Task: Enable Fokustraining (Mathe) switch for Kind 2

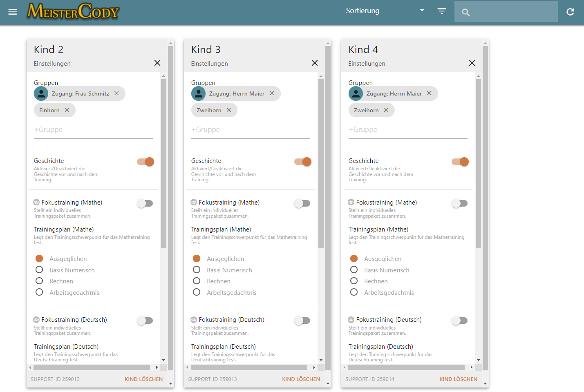Action: pyautogui.click(x=145, y=203)
